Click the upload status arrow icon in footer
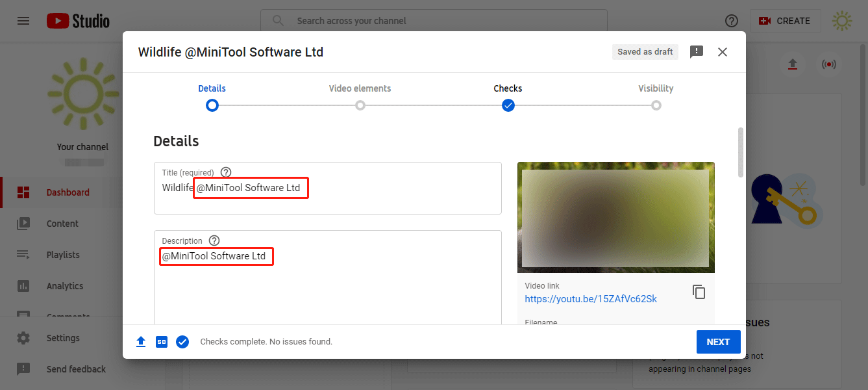Image resolution: width=868 pixels, height=390 pixels. click(141, 342)
